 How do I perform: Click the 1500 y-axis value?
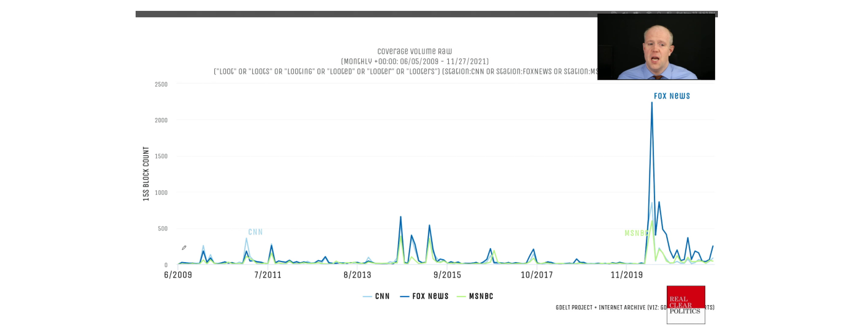(x=161, y=156)
